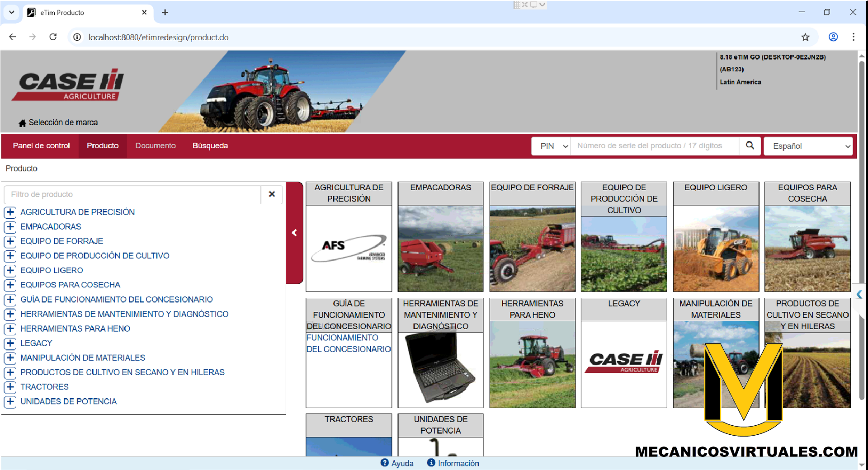
Task: Reload the page using browser refresh icon
Action: (x=53, y=37)
